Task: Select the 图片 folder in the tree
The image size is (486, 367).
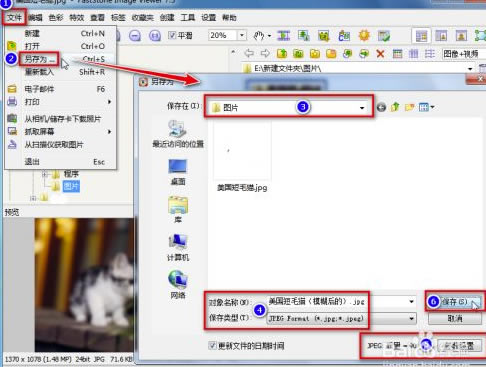Action: coord(71,186)
